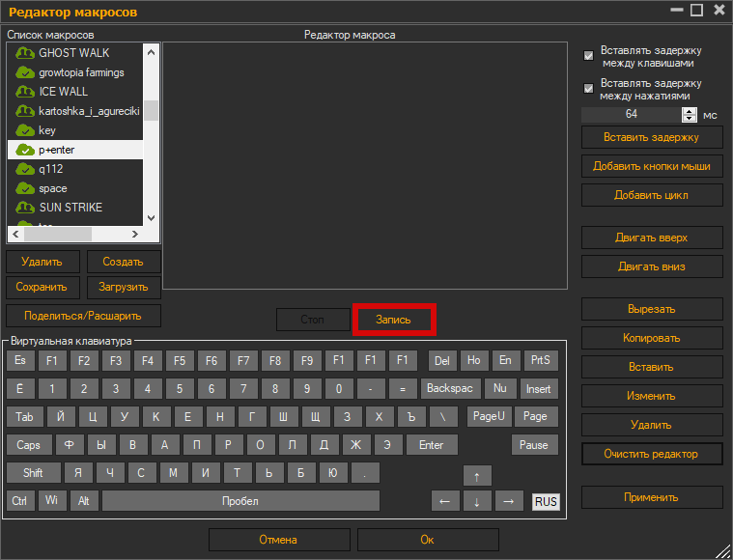Click the cloud icon beside GHOST WALK macro
Image resolution: width=733 pixels, height=560 pixels.
25,53
